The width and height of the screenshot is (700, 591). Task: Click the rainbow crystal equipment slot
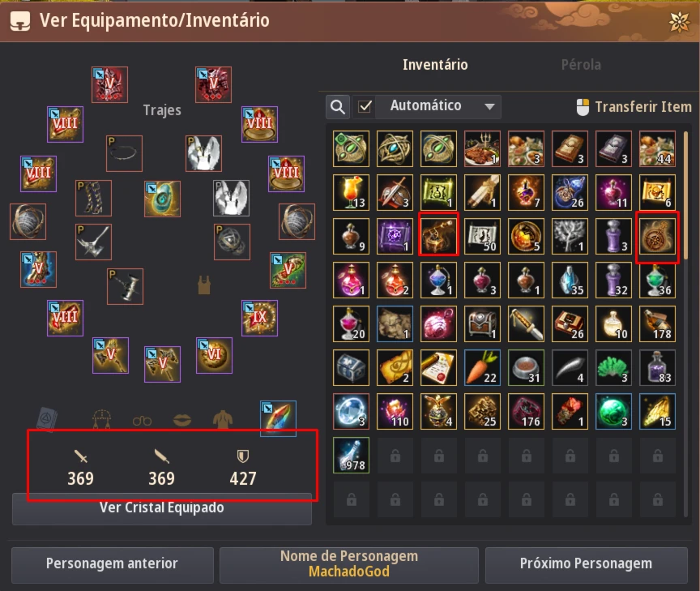[278, 418]
